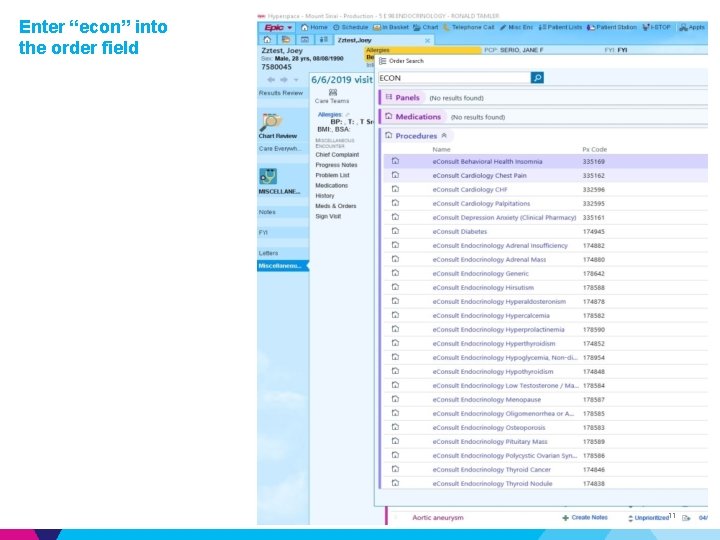The image size is (720, 540).
Task: Select the highlighted Miscellaneous sidebar tab
Action: pos(282,266)
